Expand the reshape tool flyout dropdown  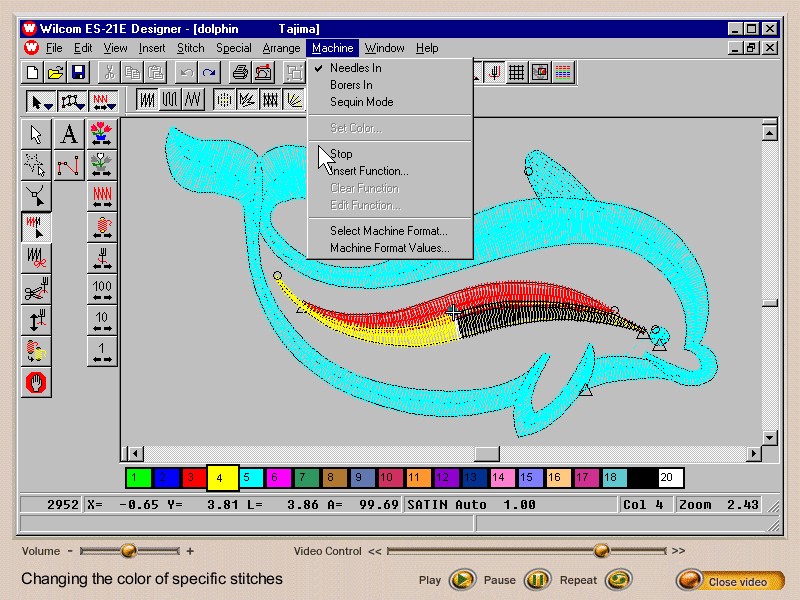pos(81,103)
